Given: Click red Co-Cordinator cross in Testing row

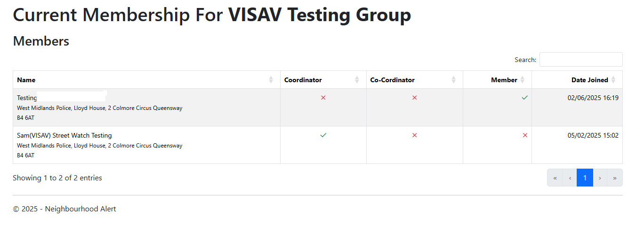Looking at the screenshot, I should click(x=415, y=98).
